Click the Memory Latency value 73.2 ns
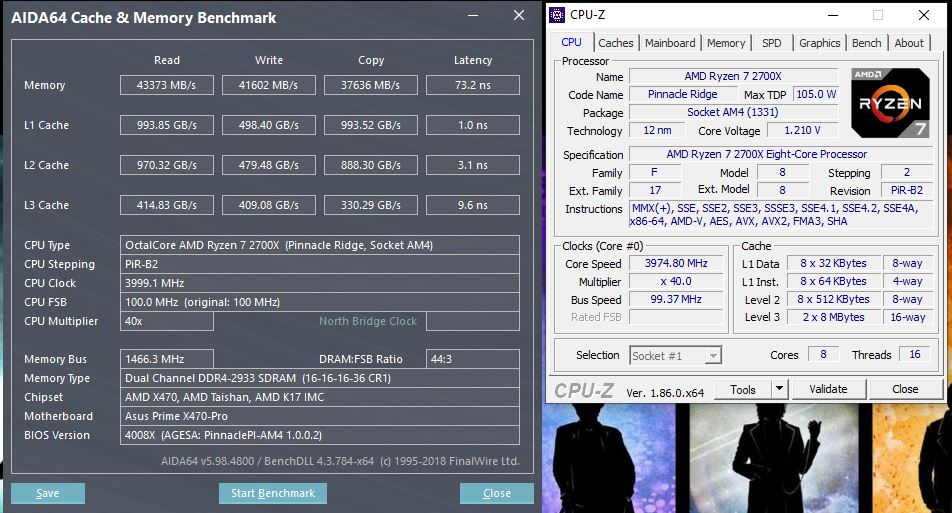 pos(472,85)
